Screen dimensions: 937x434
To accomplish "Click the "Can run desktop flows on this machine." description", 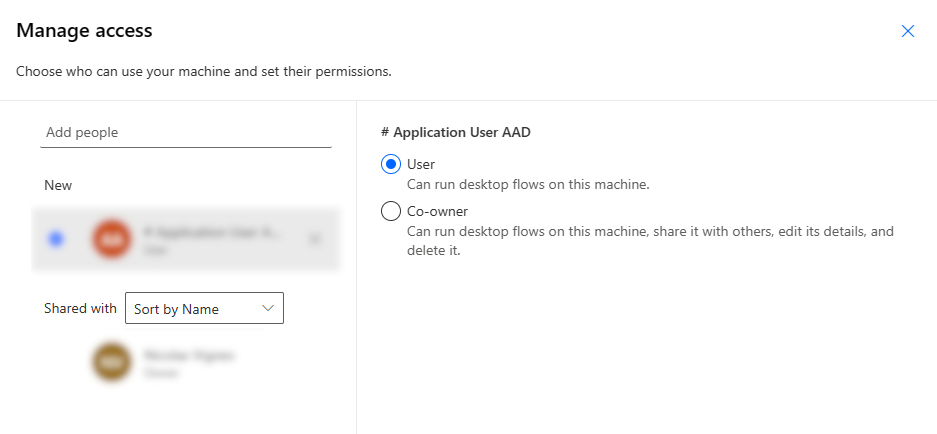I will (528, 185).
